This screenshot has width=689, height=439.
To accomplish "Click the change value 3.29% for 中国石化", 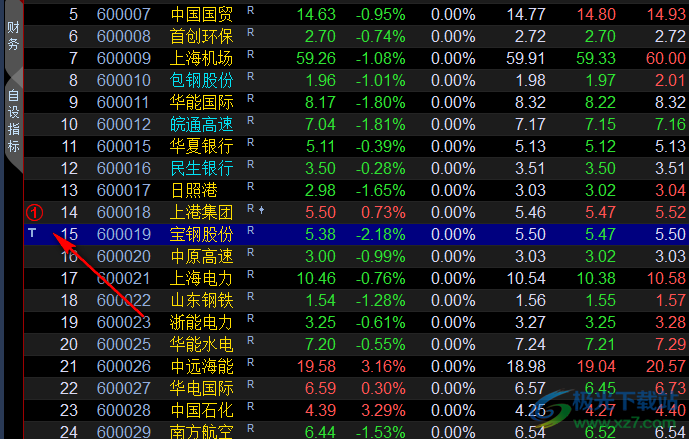I will 383,410.
